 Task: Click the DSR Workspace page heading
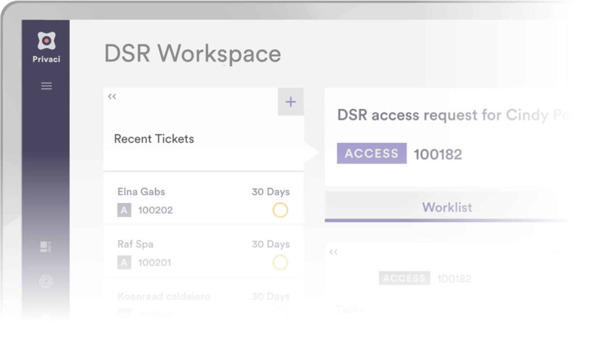click(x=192, y=54)
